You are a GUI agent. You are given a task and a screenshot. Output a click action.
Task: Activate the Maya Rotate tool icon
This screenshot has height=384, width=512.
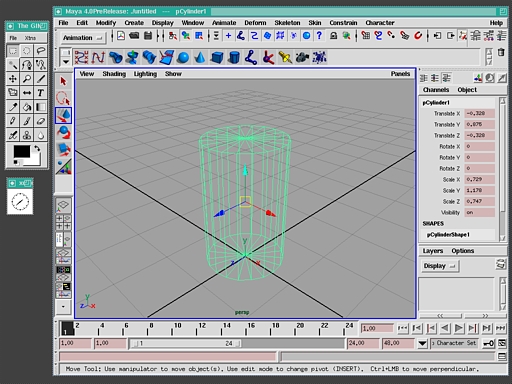tap(63, 132)
